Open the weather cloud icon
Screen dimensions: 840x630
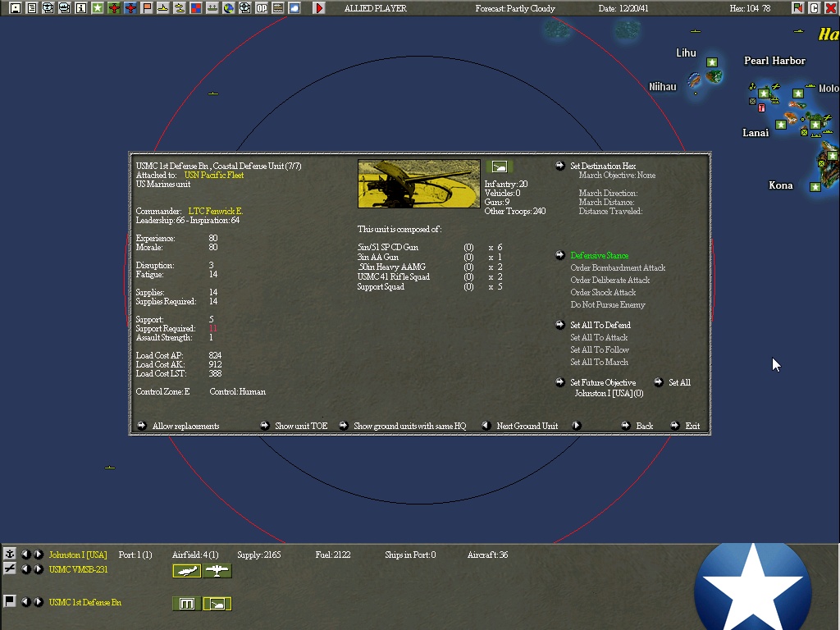point(294,8)
